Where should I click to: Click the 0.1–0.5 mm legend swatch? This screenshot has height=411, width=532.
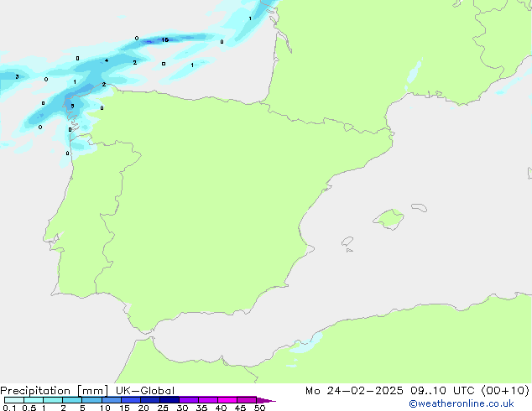point(14,400)
